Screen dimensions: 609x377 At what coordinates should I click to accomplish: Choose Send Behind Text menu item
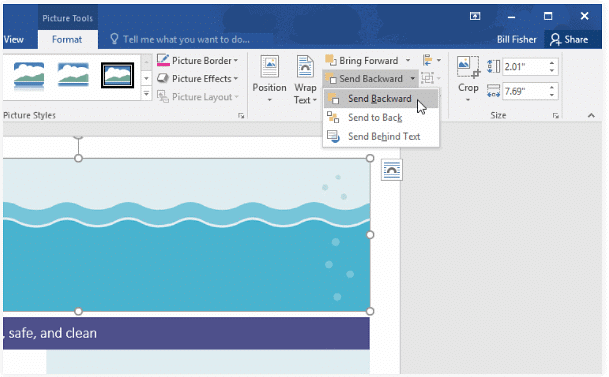click(x=381, y=137)
